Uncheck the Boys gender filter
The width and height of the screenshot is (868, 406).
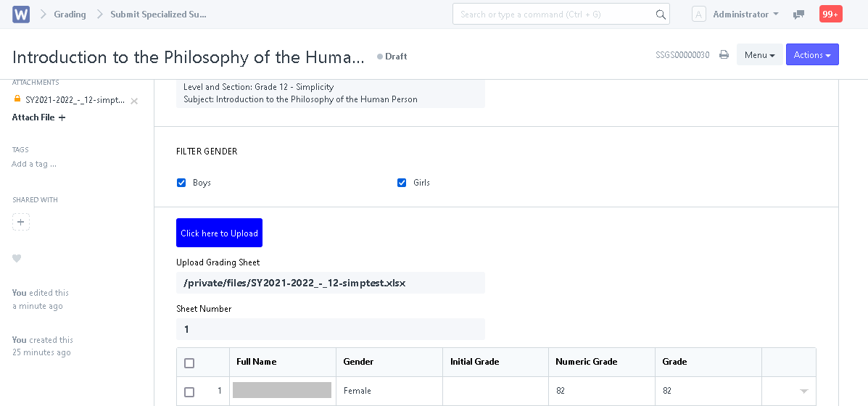click(181, 183)
